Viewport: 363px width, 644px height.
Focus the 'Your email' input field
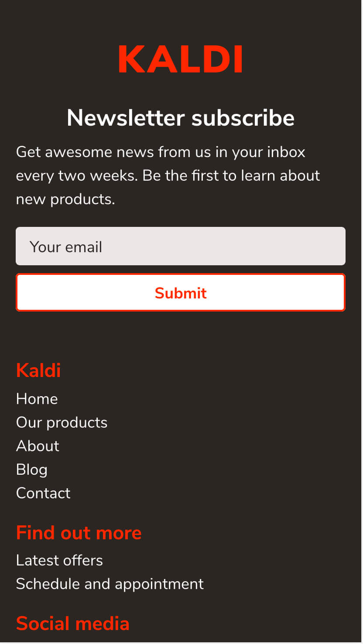(x=181, y=246)
